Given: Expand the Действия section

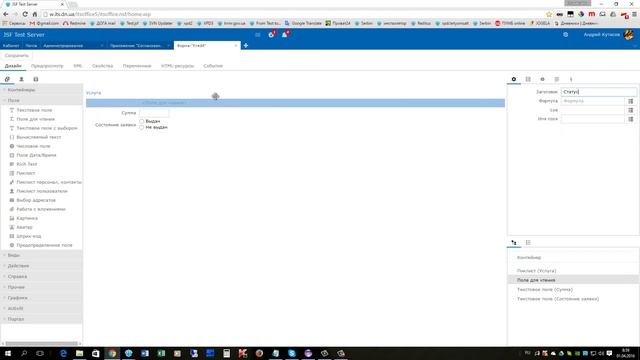Looking at the screenshot, I should pos(42,266).
